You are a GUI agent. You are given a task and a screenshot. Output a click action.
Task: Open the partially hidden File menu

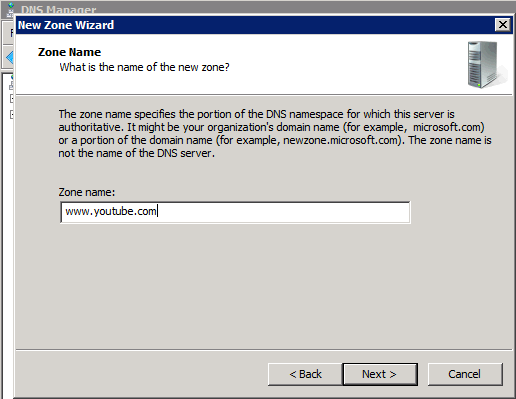point(11,33)
